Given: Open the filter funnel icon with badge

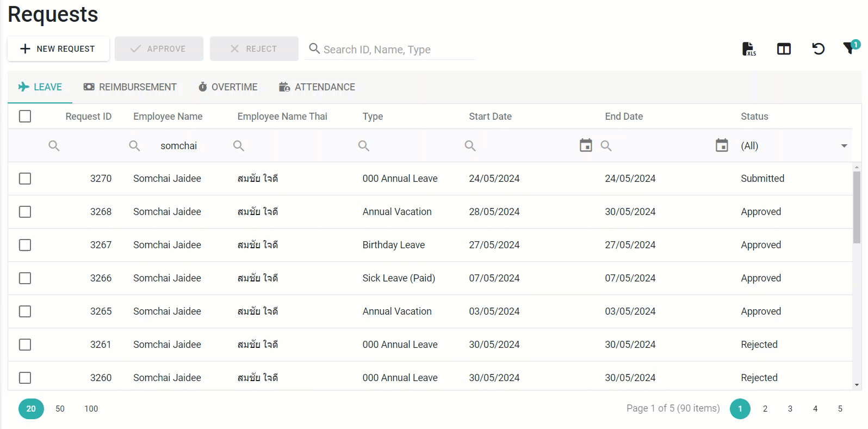Looking at the screenshot, I should [851, 48].
